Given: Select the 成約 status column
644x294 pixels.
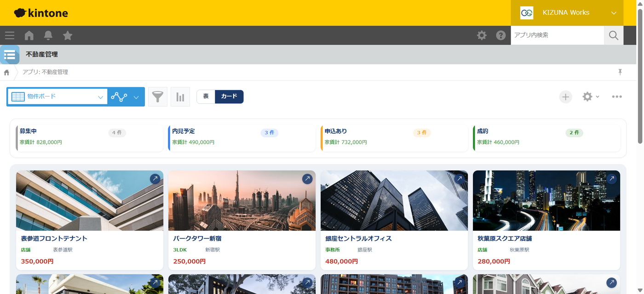Looking at the screenshot, I should [x=546, y=138].
